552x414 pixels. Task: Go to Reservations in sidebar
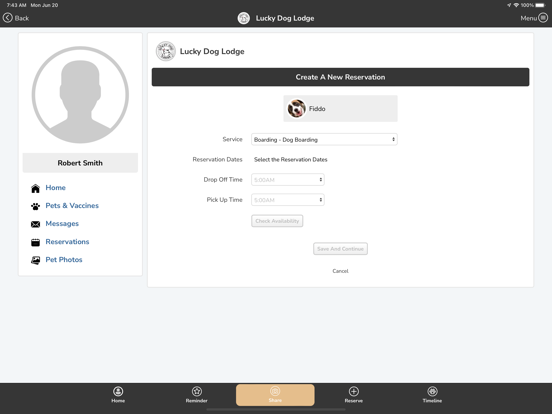67,242
